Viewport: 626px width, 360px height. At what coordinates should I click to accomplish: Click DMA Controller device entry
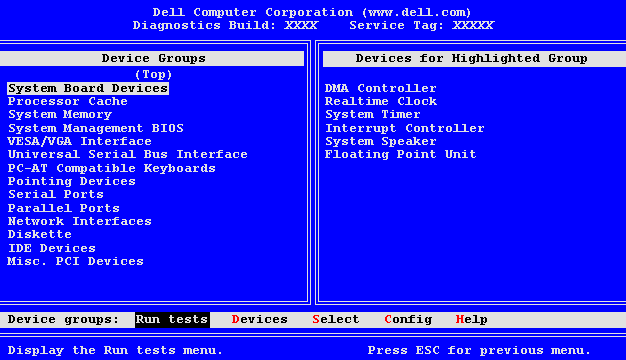380,88
